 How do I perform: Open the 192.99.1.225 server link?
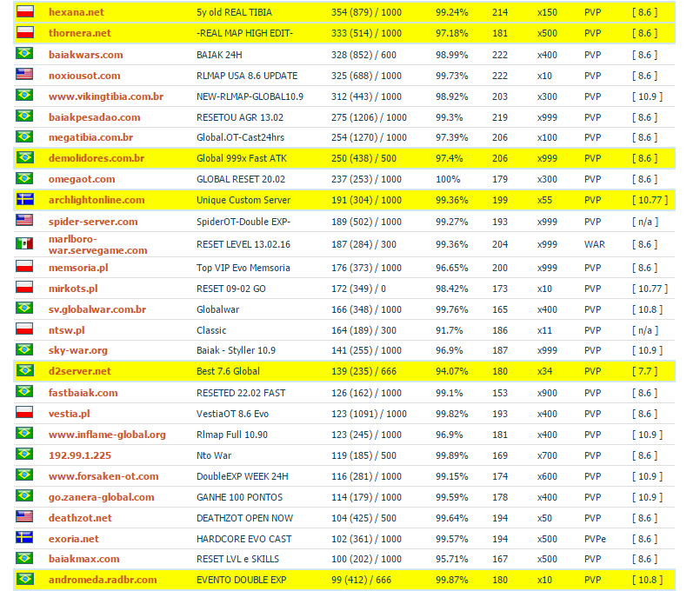79,455
